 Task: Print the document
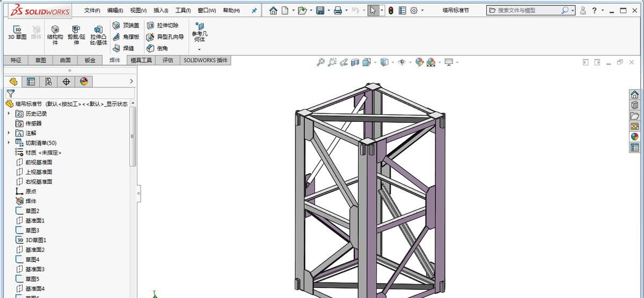338,10
